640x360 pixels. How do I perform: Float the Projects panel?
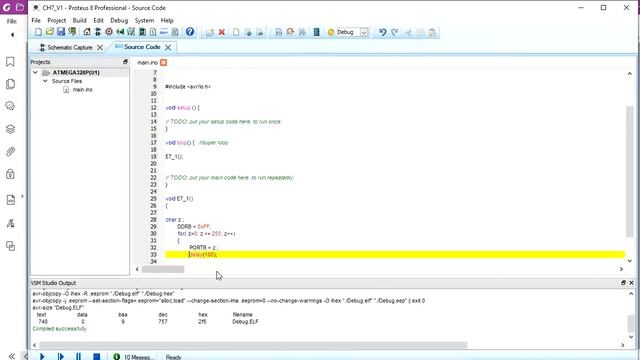tap(125, 62)
